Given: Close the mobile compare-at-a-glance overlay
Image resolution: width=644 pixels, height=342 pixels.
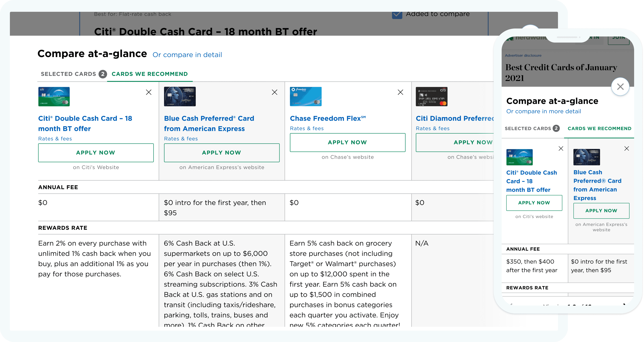Looking at the screenshot, I should point(620,87).
